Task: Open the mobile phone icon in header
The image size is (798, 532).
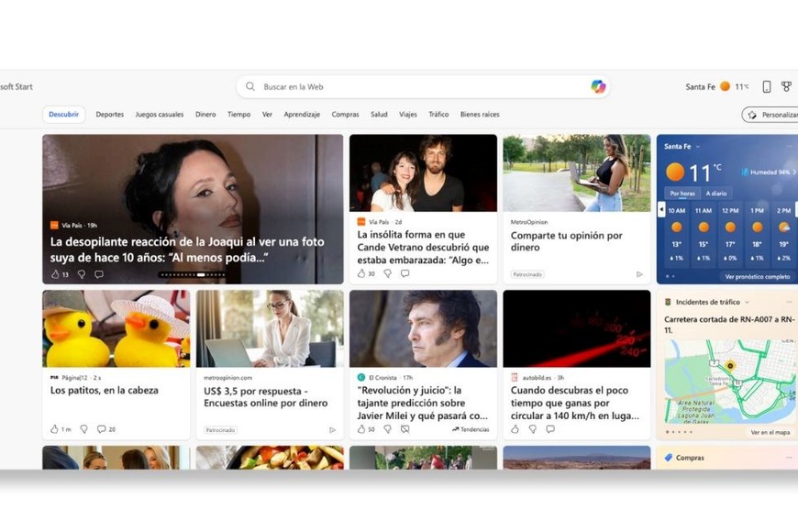Action: click(767, 86)
